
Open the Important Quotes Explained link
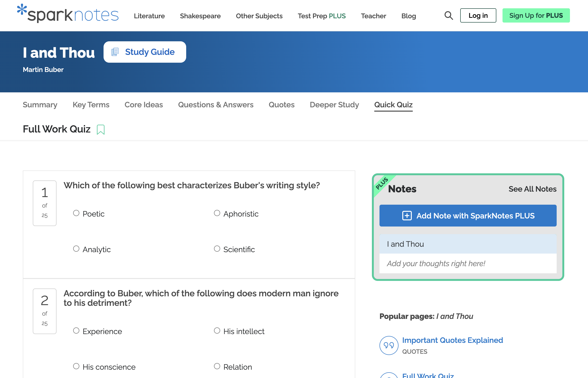click(452, 340)
